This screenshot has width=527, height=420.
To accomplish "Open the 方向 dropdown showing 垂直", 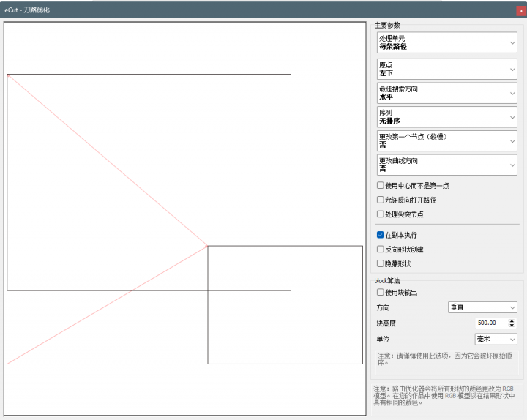I will coord(482,307).
